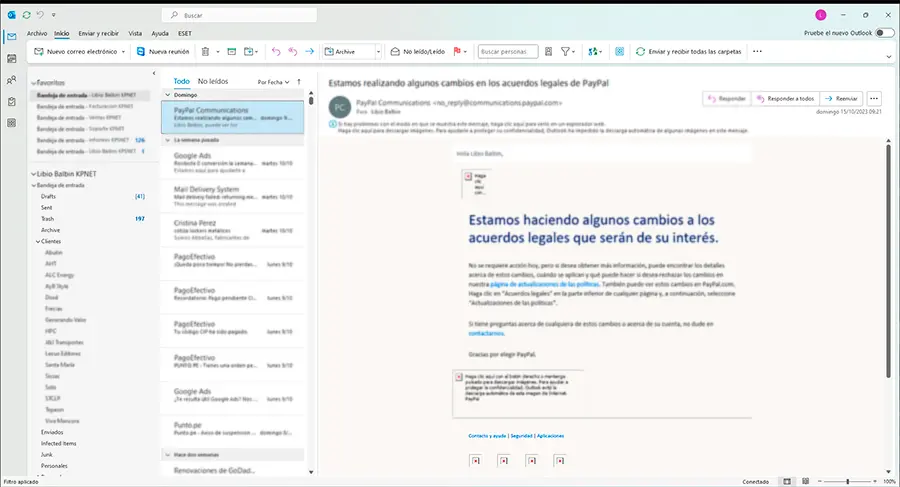Click the sync icon in the title bar

coord(26,15)
